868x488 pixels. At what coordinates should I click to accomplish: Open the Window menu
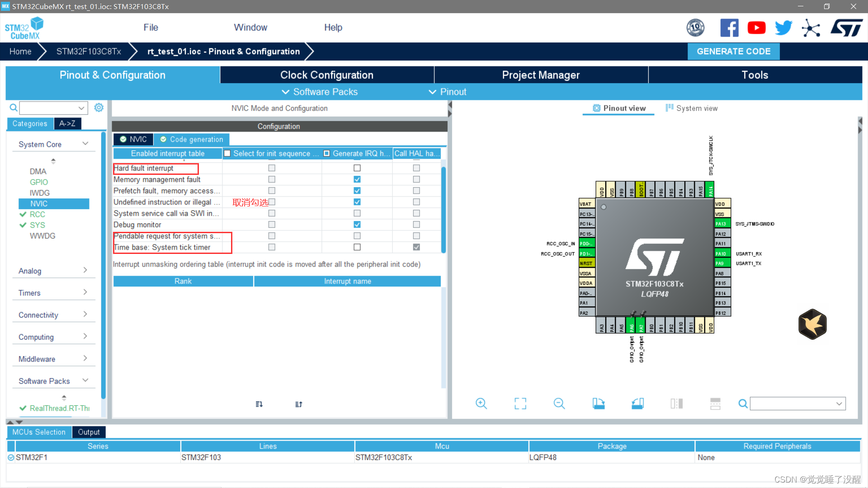coord(250,28)
